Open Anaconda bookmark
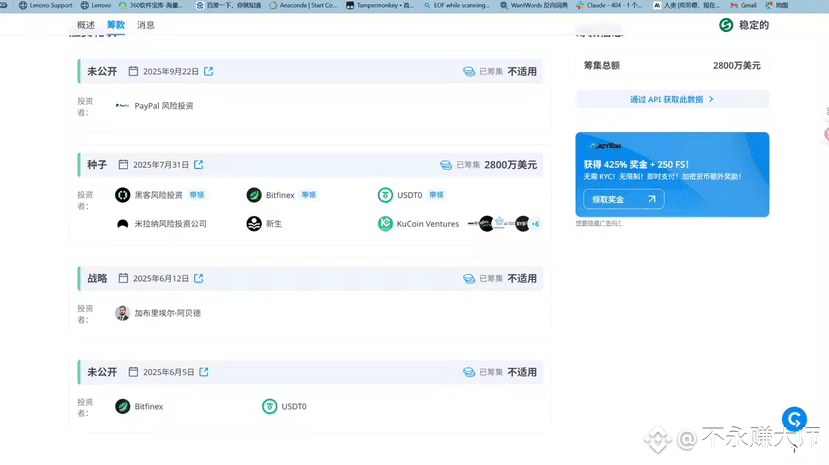This screenshot has height=465, width=829. 303,5
